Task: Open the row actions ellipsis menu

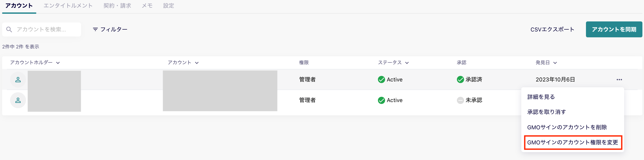Action: 619,79
